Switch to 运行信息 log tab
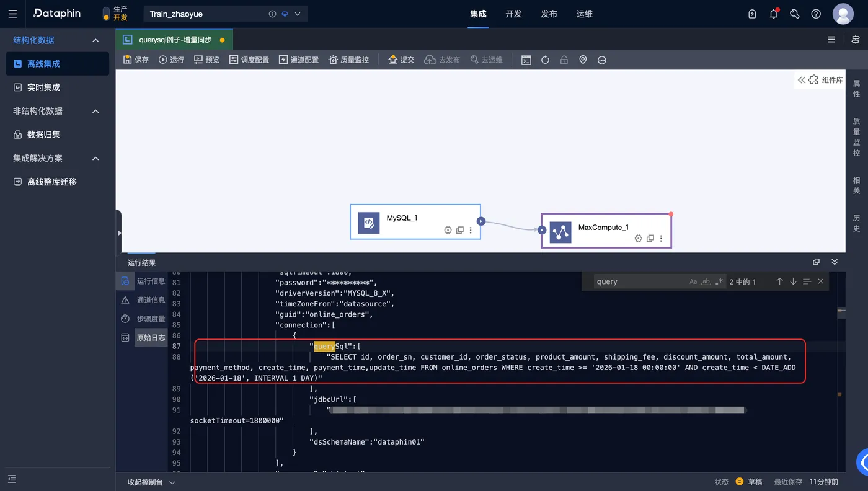Screen dimensions: 868x491 143,281
